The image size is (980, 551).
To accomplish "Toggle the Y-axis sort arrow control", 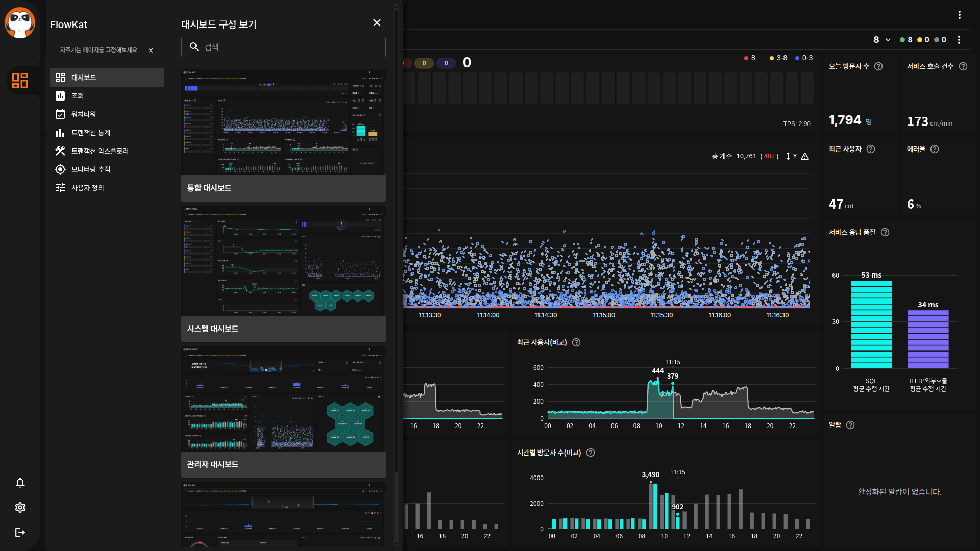I will (x=788, y=156).
